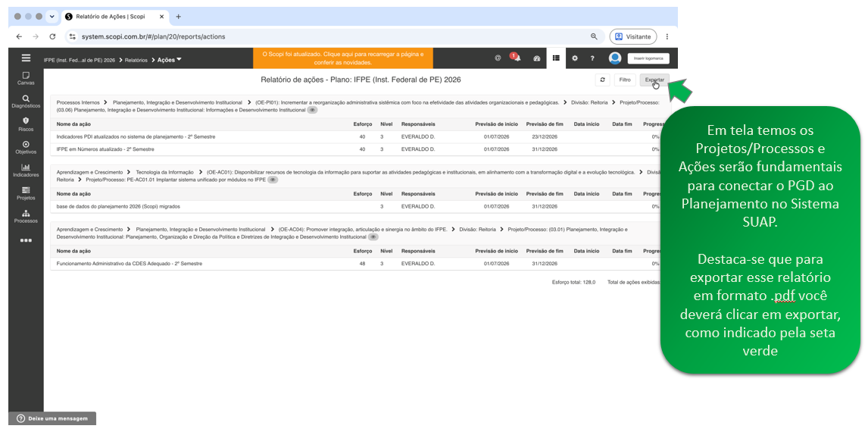The image size is (868, 432).
Task: Refresh the actions report
Action: pyautogui.click(x=602, y=80)
